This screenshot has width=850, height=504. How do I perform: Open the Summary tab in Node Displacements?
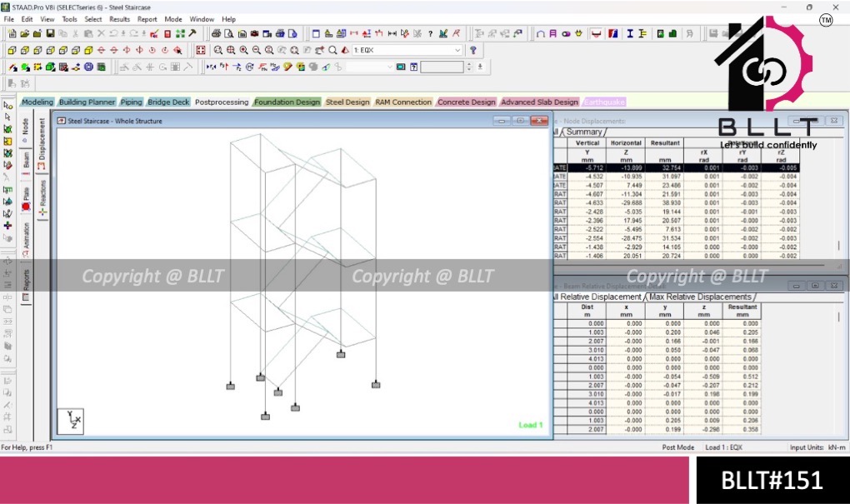(584, 132)
